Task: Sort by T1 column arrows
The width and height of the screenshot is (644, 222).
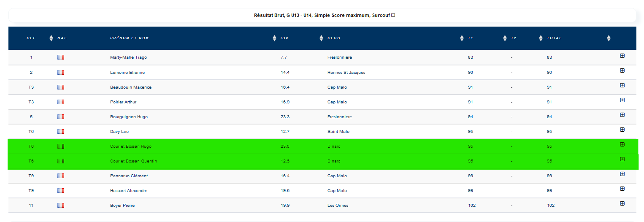Action: tap(505, 38)
